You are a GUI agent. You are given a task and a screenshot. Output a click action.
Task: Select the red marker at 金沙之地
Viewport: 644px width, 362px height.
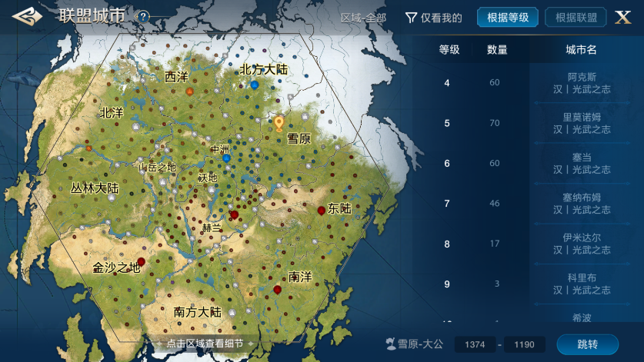coord(142,261)
